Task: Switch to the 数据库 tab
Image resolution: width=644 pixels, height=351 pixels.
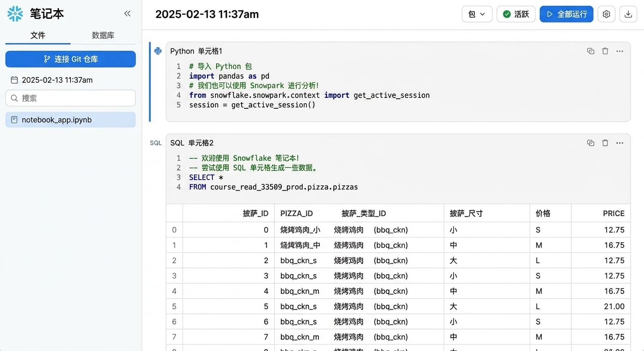Action: tap(103, 35)
